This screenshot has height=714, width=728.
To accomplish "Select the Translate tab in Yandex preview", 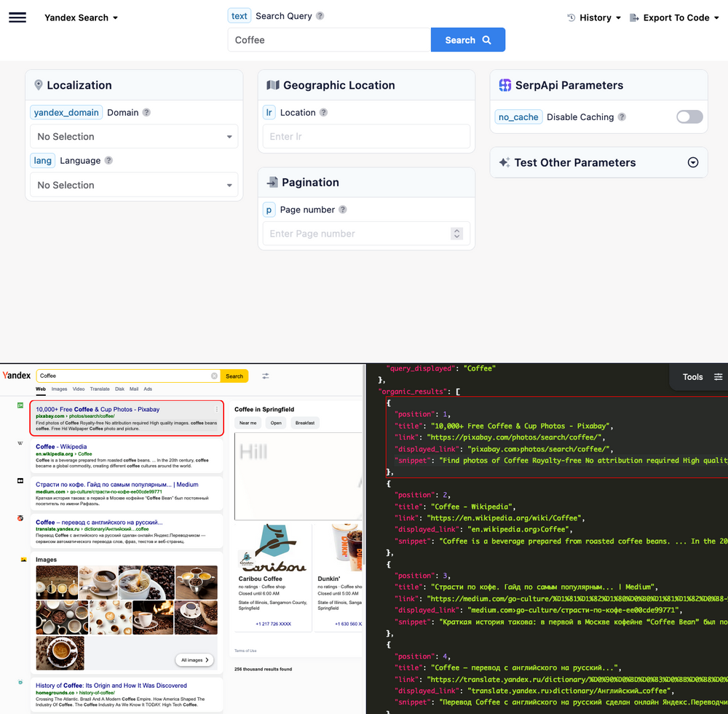I will click(100, 389).
